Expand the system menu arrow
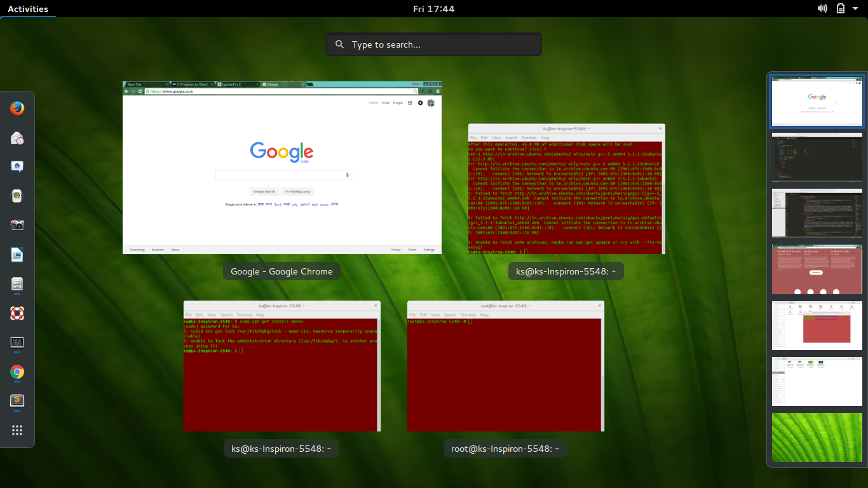 point(856,8)
